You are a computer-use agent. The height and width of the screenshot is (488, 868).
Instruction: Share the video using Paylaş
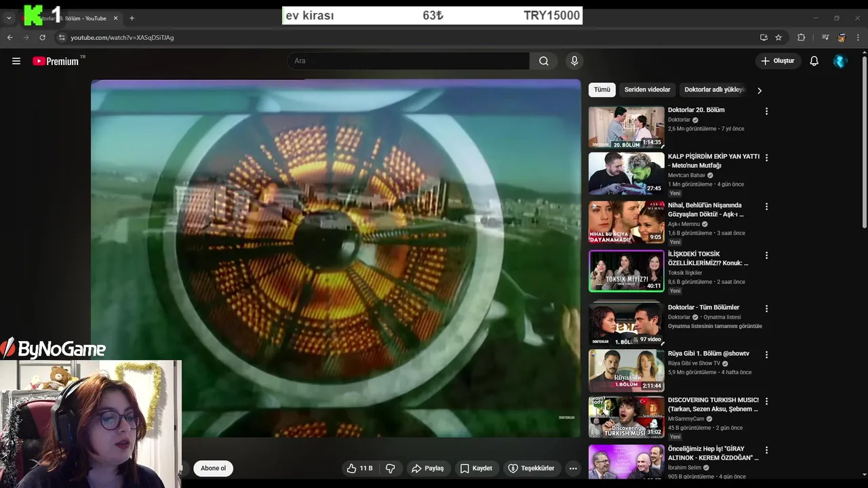(x=428, y=468)
